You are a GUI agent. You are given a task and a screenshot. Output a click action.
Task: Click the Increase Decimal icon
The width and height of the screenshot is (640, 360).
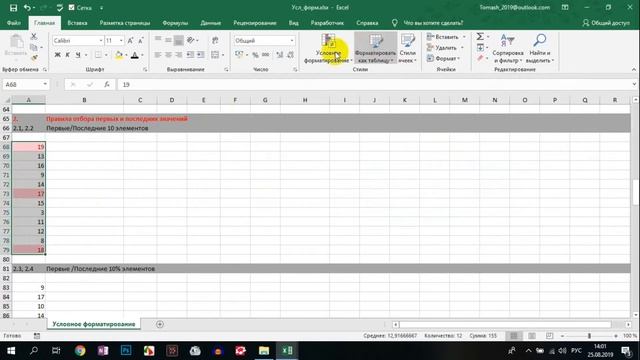click(280, 55)
